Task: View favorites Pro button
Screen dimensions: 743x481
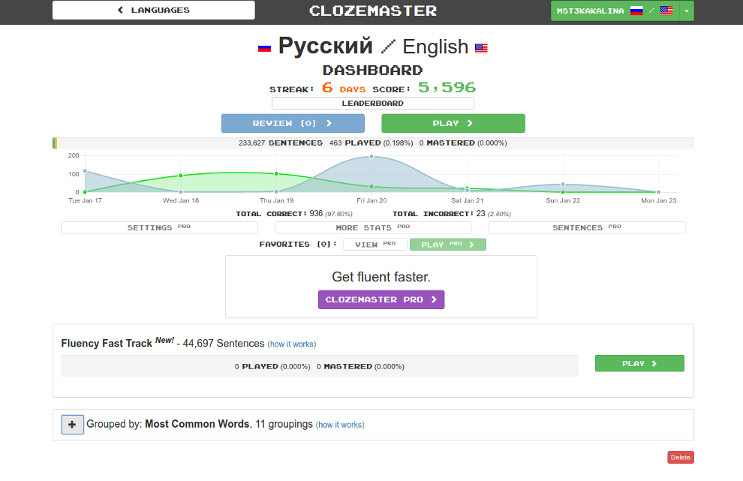Action: [375, 245]
